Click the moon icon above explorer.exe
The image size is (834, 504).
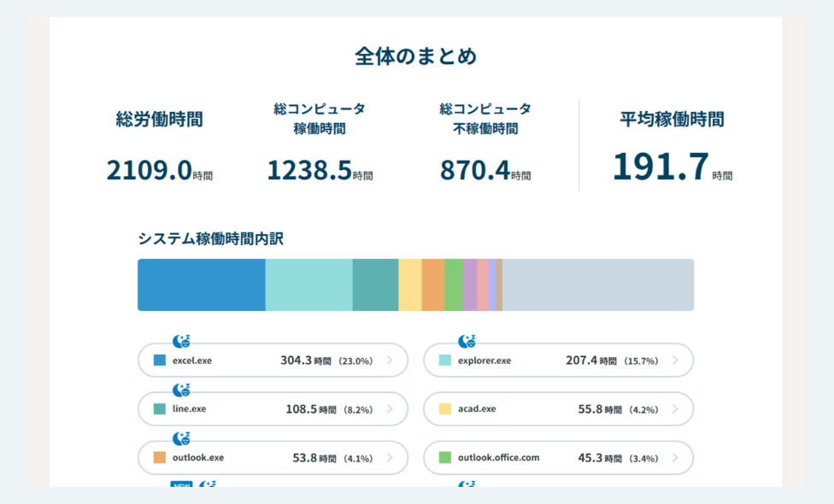pos(466,341)
